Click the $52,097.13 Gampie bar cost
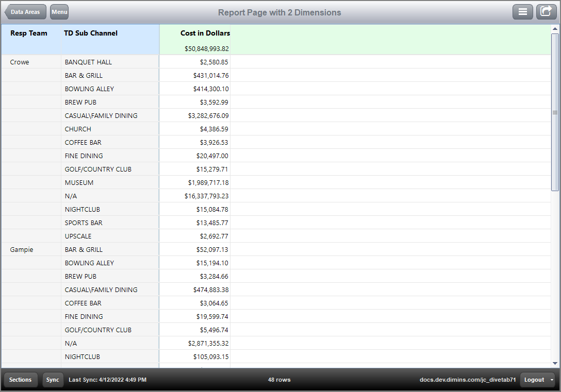This screenshot has height=392, width=561. 212,250
